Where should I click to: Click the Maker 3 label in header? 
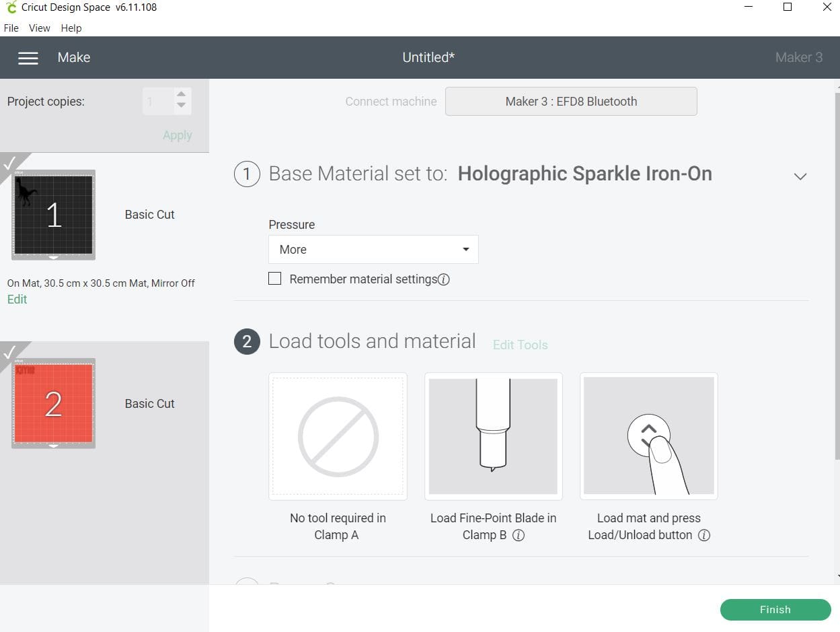click(x=799, y=58)
